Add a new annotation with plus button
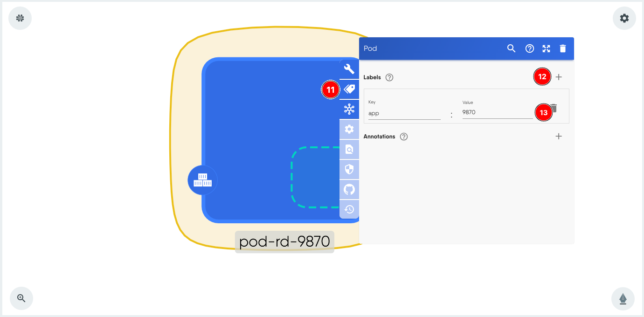Image resolution: width=644 pixels, height=317 pixels. [x=559, y=137]
